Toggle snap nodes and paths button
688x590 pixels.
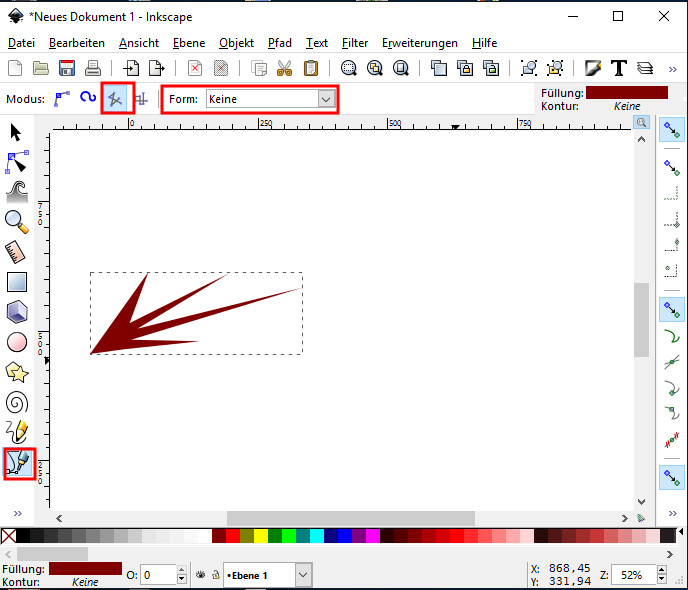coord(672,309)
